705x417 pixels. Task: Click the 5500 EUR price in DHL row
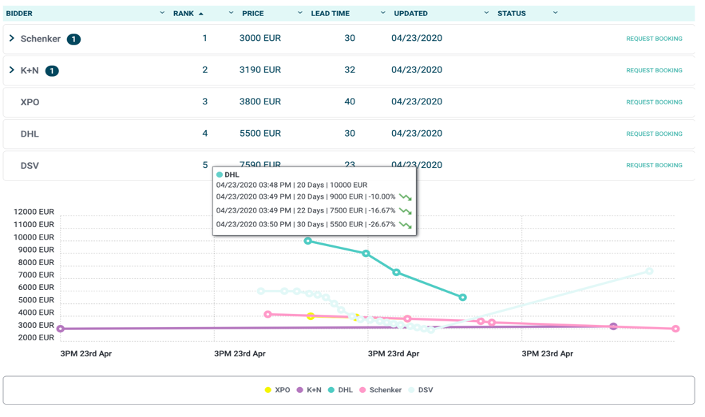pos(260,133)
